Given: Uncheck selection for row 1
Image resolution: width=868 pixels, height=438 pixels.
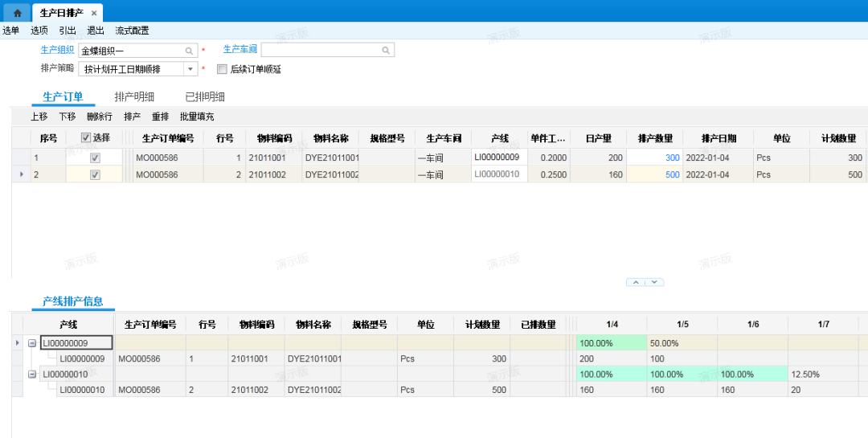Looking at the screenshot, I should [x=95, y=158].
